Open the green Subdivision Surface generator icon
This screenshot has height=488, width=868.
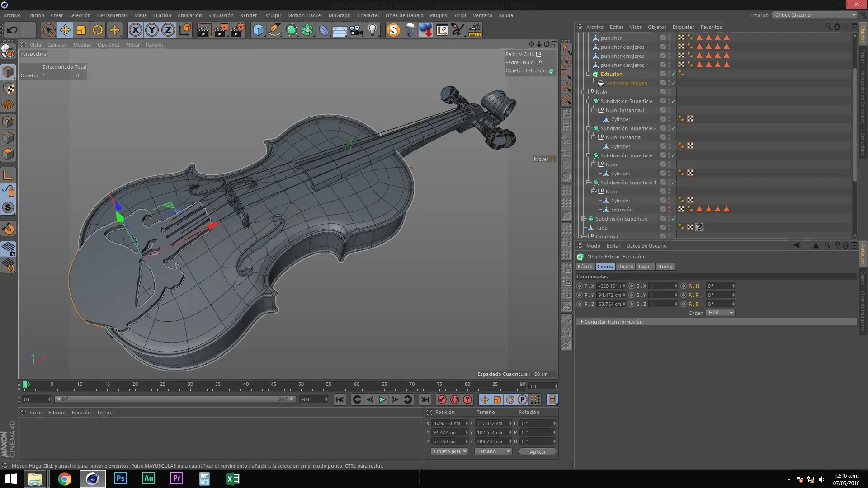(x=291, y=30)
